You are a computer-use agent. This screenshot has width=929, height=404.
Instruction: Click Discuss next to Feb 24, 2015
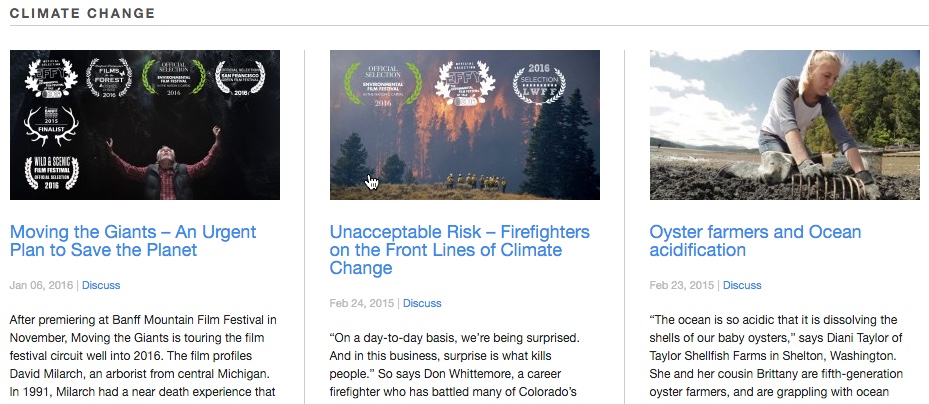[x=421, y=303]
